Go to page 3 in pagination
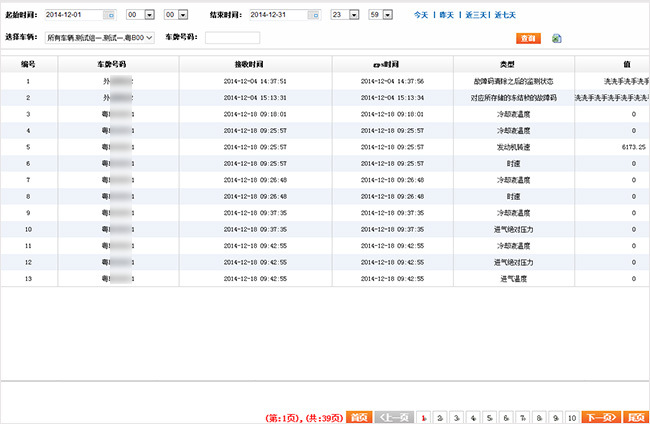The width and height of the screenshot is (650, 424). click(x=456, y=418)
